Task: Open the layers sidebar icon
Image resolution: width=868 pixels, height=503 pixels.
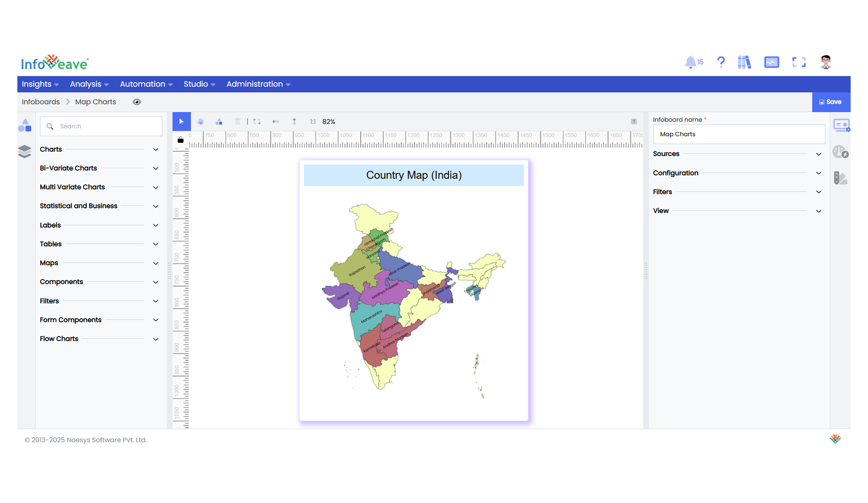Action: [x=25, y=151]
